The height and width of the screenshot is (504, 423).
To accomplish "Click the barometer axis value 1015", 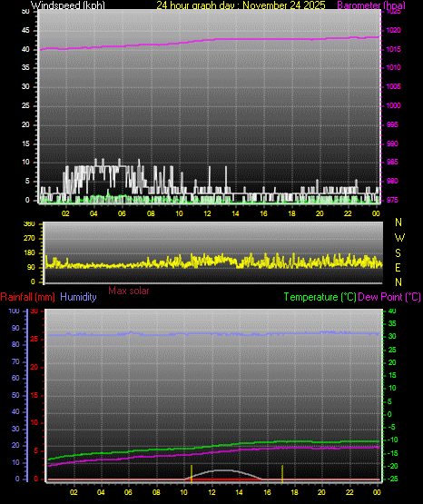I will [393, 49].
